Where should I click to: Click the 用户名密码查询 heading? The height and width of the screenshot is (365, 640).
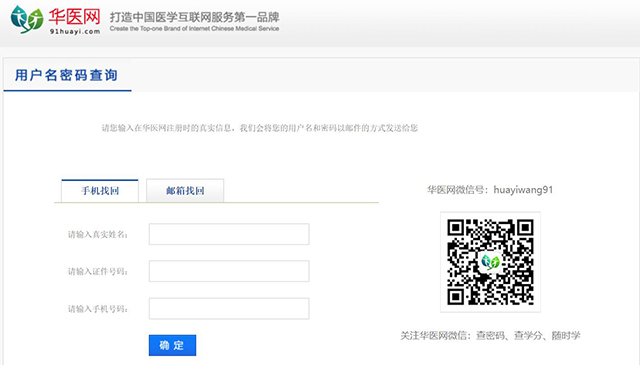[67, 76]
